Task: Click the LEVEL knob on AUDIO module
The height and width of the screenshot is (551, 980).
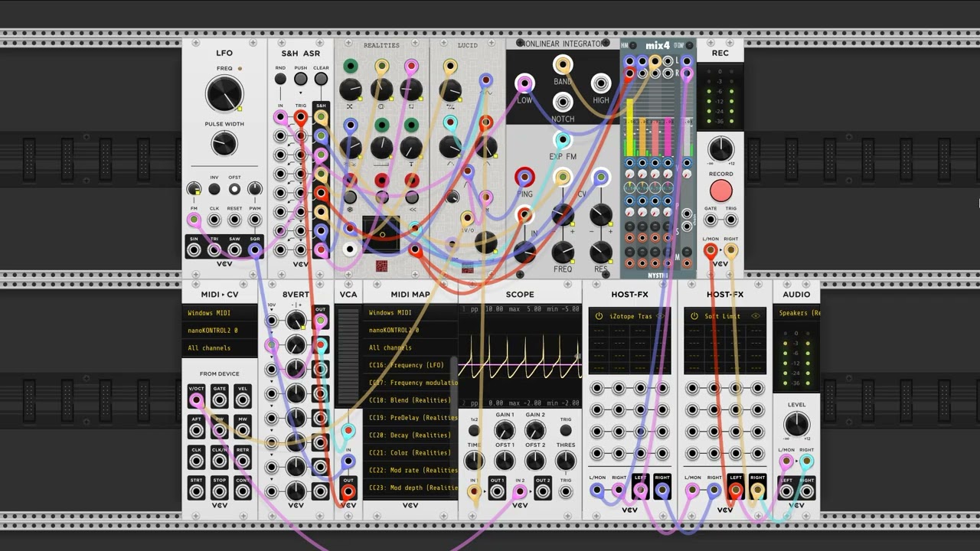Action: pyautogui.click(x=796, y=423)
